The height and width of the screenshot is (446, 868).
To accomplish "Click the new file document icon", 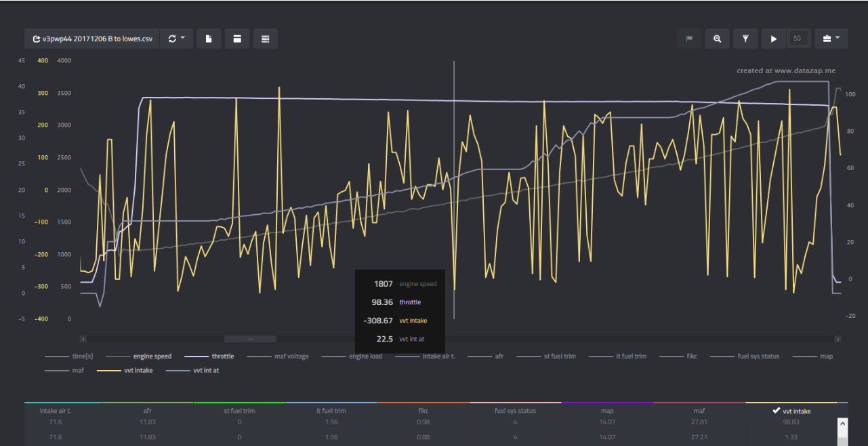I will (209, 39).
